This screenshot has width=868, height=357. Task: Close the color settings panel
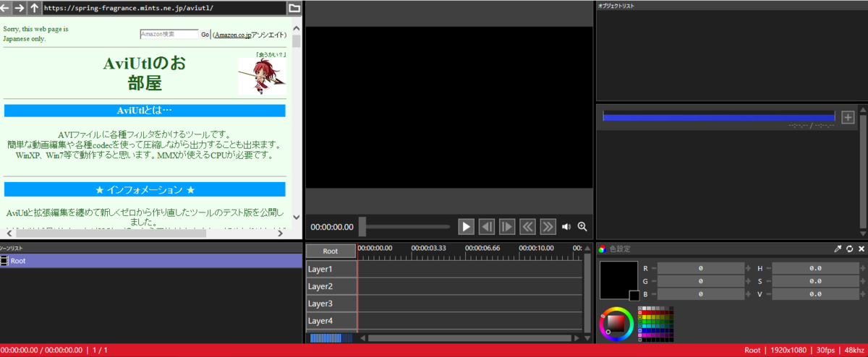(x=861, y=249)
